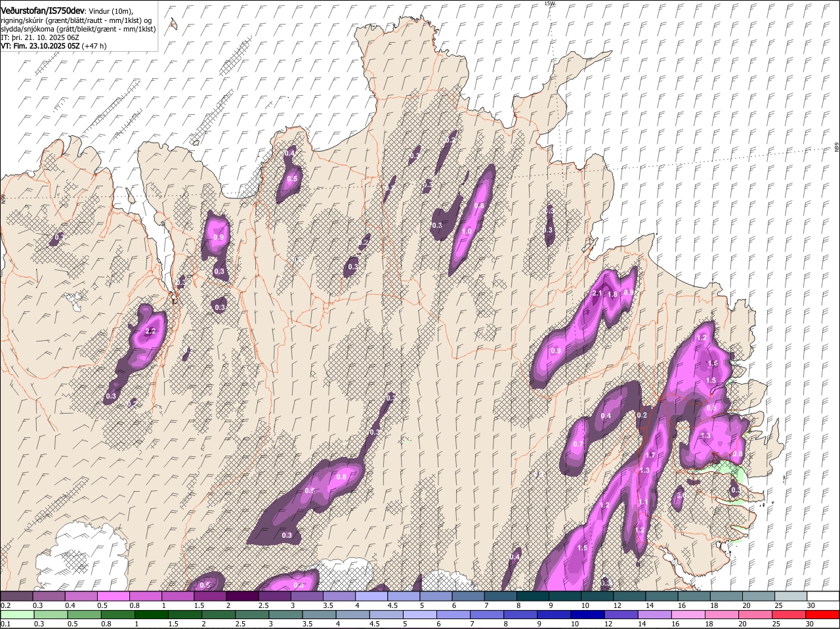This screenshot has width=840, height=629.
Task: Pick upper scale swatch starting at 18
Action: 726,596
